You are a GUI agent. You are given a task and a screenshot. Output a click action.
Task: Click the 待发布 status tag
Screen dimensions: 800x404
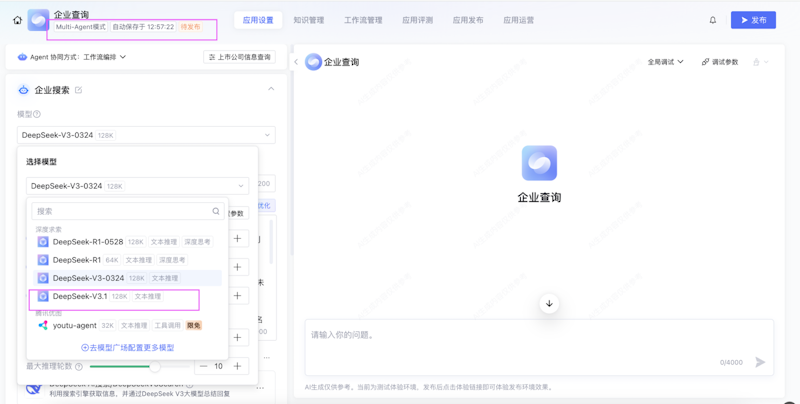click(x=190, y=27)
